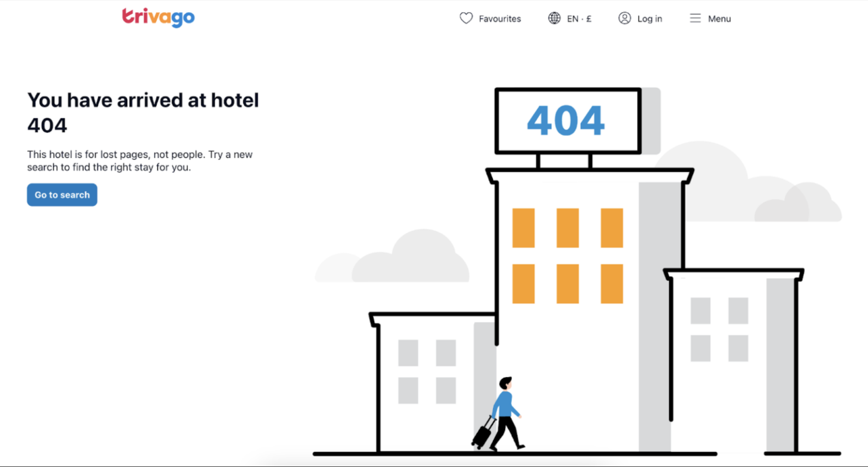Click the top-middle orange hotel window
868x467 pixels.
point(568,228)
